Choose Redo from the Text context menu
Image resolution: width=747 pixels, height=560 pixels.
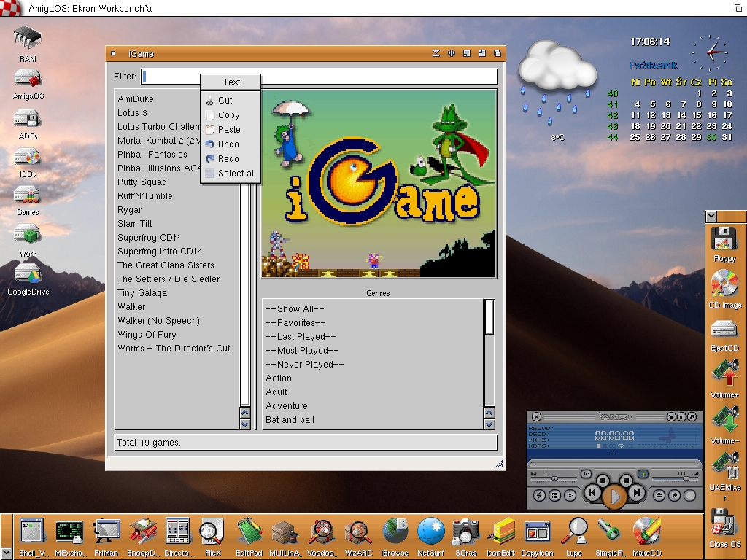pos(230,158)
